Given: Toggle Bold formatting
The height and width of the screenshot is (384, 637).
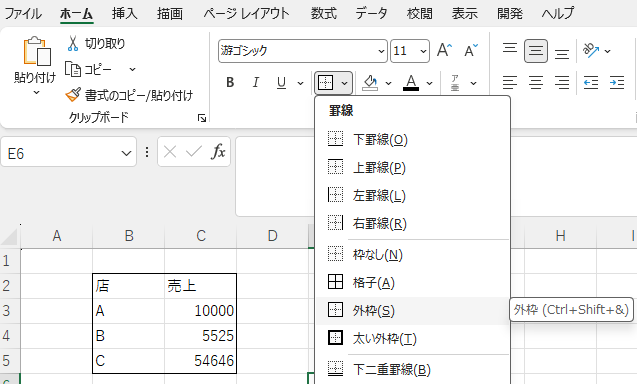Looking at the screenshot, I should coord(230,83).
